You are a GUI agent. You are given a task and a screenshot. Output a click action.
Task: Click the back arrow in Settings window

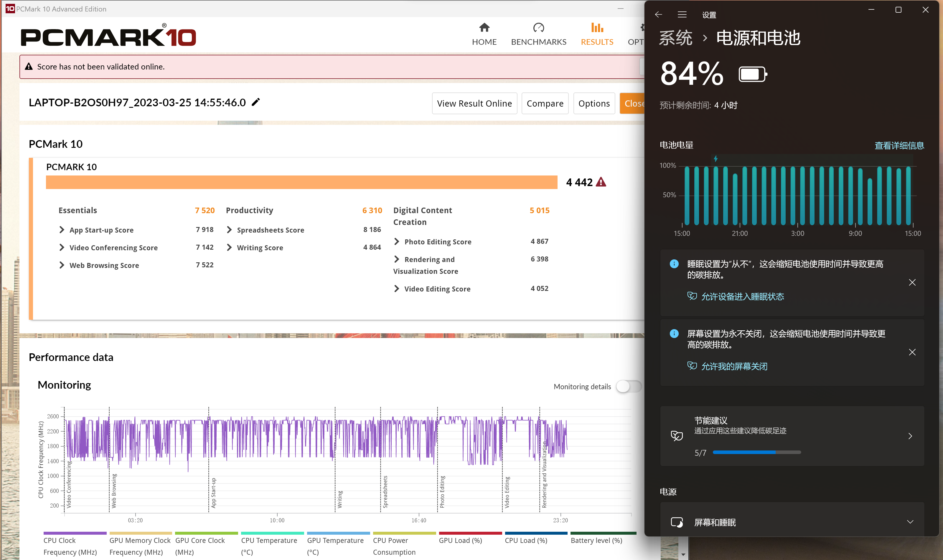[659, 15]
